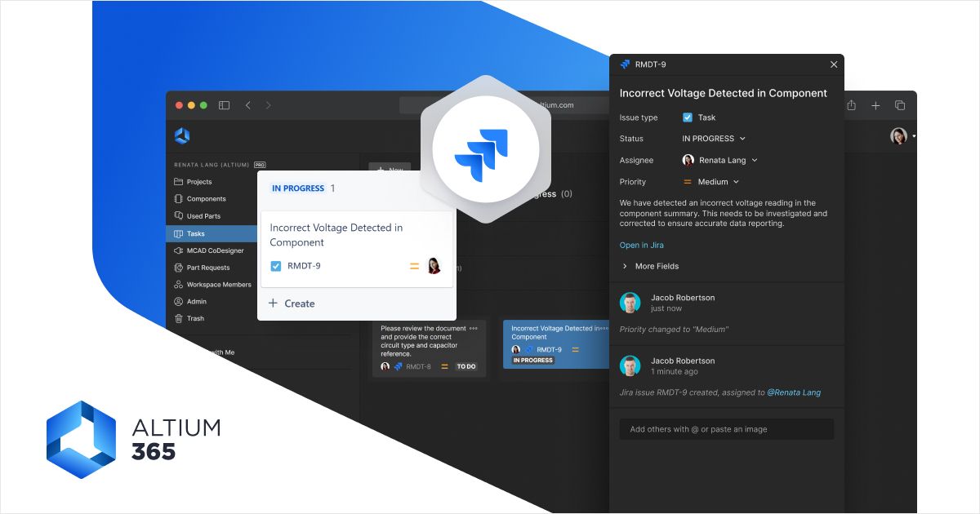Open the IN PROGRESS status dropdown
980x514 pixels.
[x=714, y=139]
